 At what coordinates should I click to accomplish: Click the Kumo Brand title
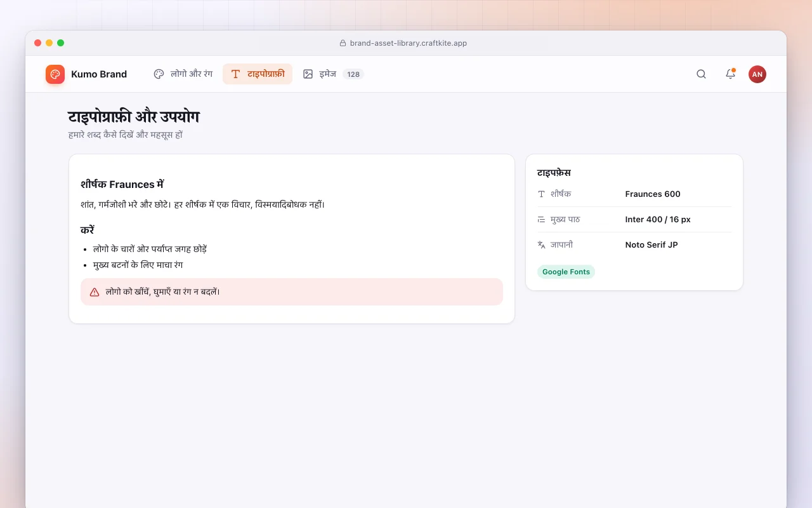pyautogui.click(x=99, y=74)
